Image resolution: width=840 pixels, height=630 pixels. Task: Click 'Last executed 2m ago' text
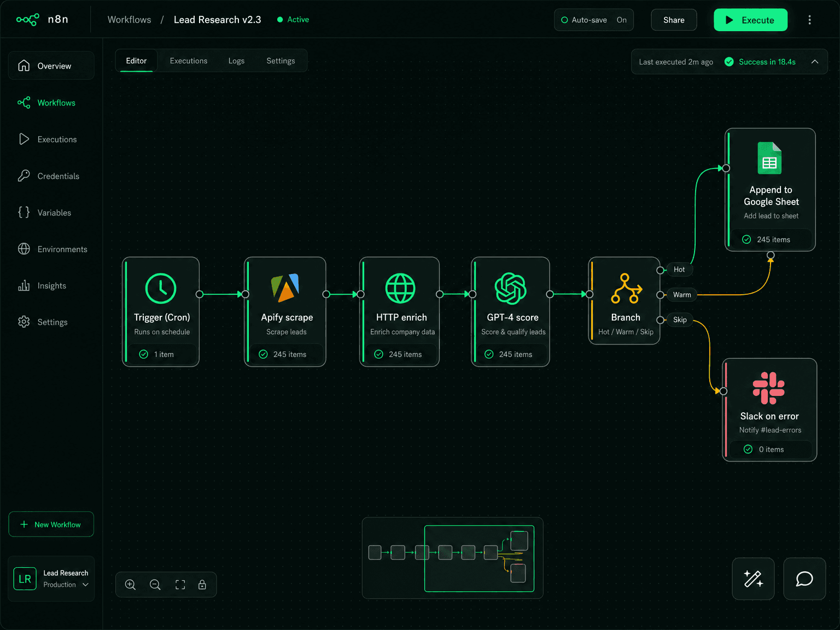(x=676, y=62)
